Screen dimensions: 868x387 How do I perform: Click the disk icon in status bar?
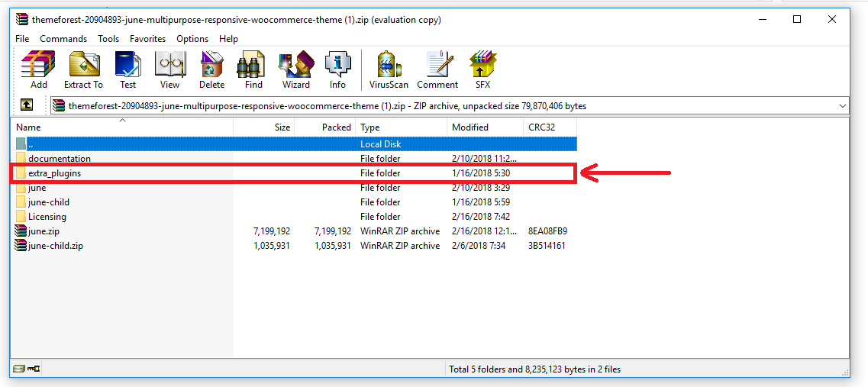tap(19, 368)
